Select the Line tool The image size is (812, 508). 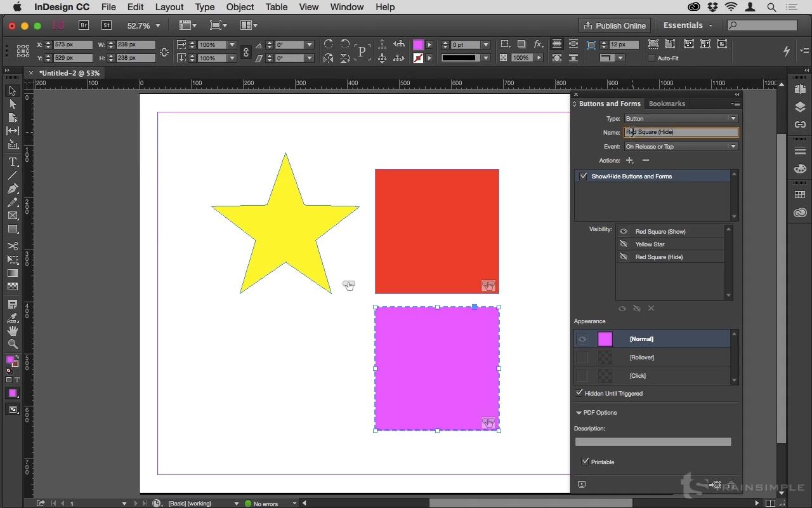12,175
